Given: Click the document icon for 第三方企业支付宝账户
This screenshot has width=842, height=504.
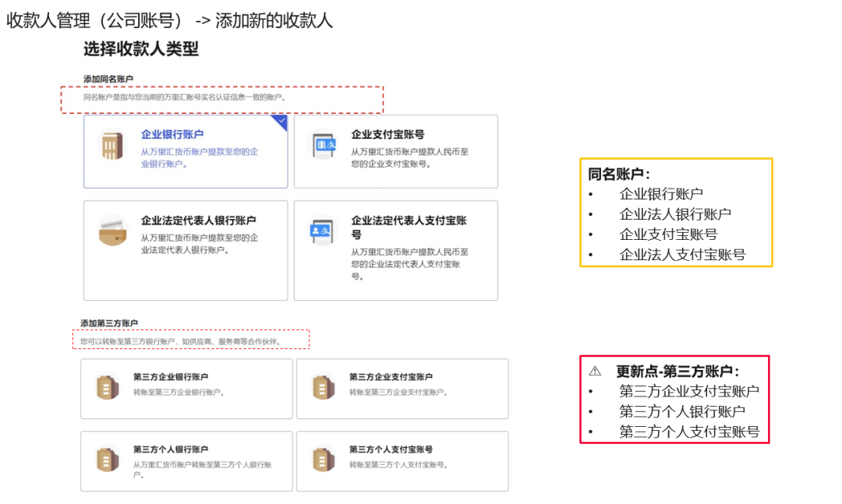Looking at the screenshot, I should coord(324,386).
